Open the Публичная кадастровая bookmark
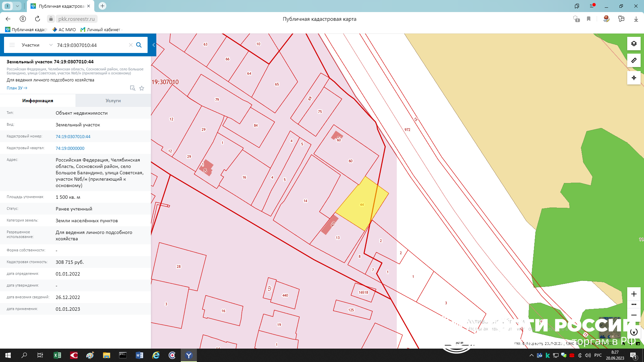Viewport: 644px width, 362px height. tap(26, 29)
